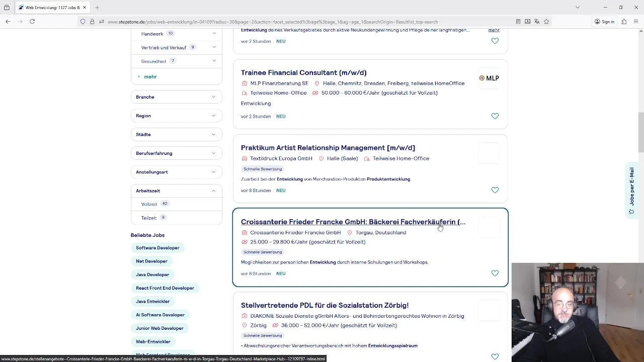
Task: Save the Trainee Financial Consultant job with the heart
Action: (495, 116)
